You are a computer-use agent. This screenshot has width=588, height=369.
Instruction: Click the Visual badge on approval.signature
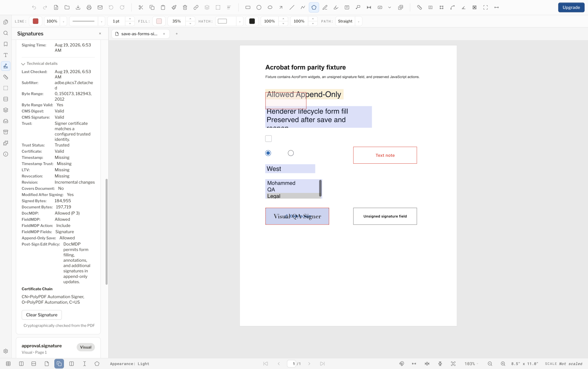pyautogui.click(x=86, y=347)
